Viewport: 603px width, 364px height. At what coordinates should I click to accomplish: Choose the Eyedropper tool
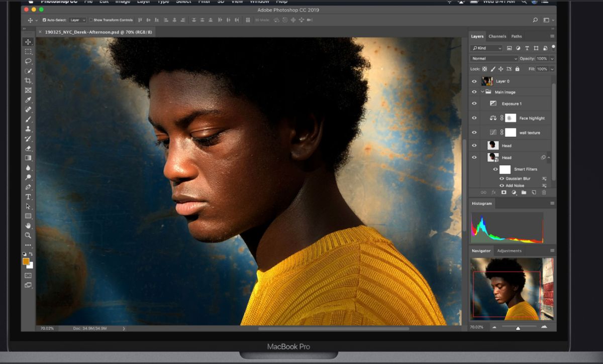coord(28,100)
